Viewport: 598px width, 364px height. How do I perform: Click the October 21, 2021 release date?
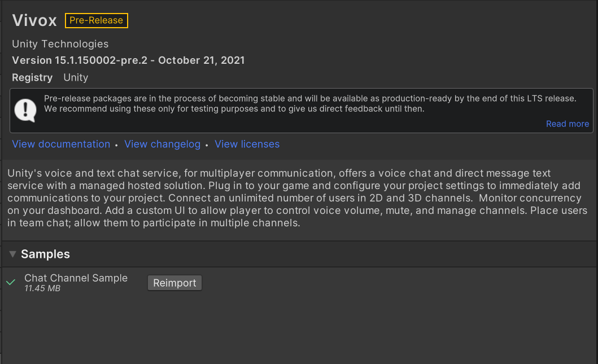tap(202, 60)
